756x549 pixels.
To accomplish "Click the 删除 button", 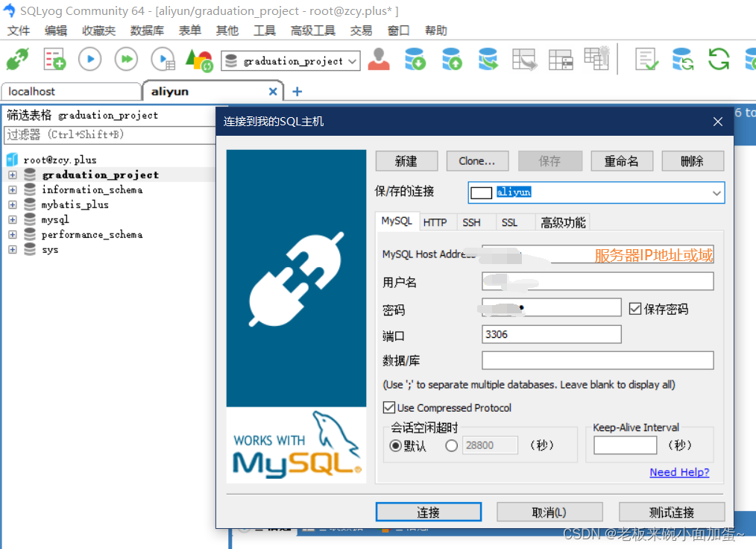I will click(x=693, y=161).
